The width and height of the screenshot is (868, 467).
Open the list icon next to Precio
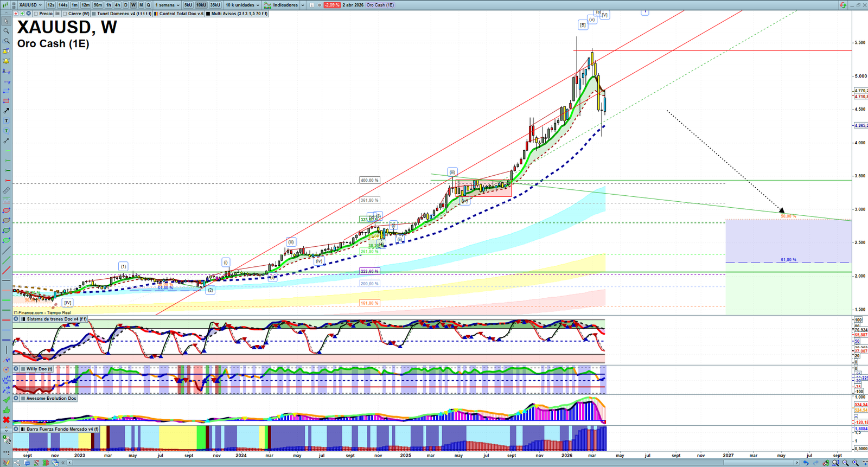(x=58, y=14)
